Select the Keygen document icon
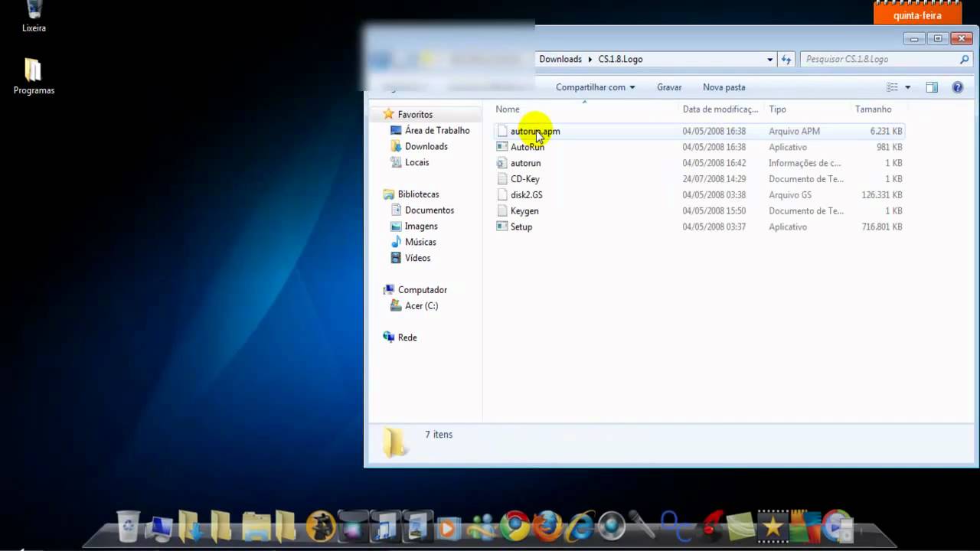Image resolution: width=980 pixels, height=551 pixels. pyautogui.click(x=502, y=211)
